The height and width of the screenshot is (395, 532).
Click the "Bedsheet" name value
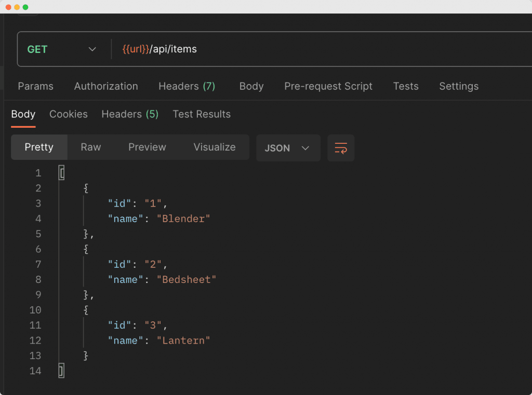(x=187, y=280)
